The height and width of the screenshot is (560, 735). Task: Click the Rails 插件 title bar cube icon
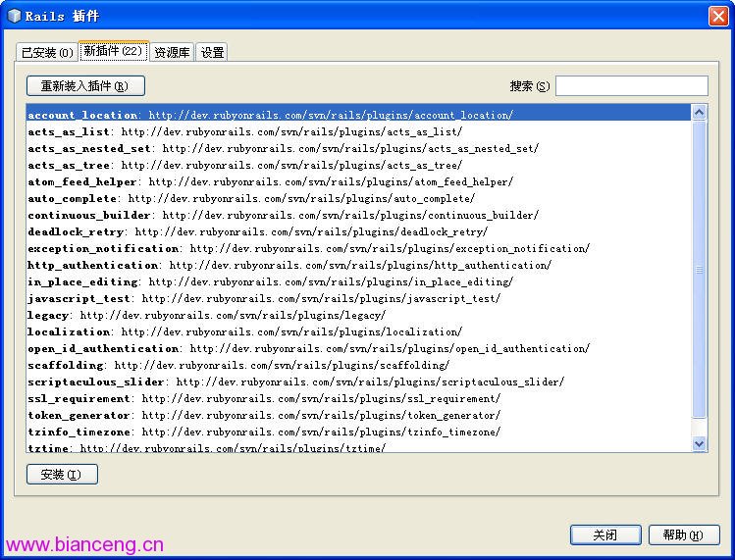pyautogui.click(x=14, y=16)
